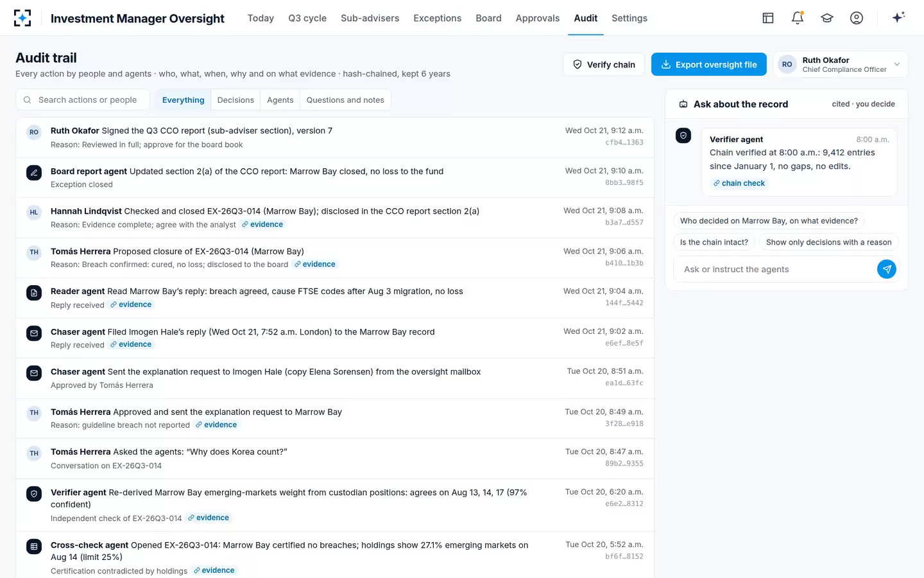
Task: Click envelope icon of Chaser agent Sent row
Action: point(34,372)
